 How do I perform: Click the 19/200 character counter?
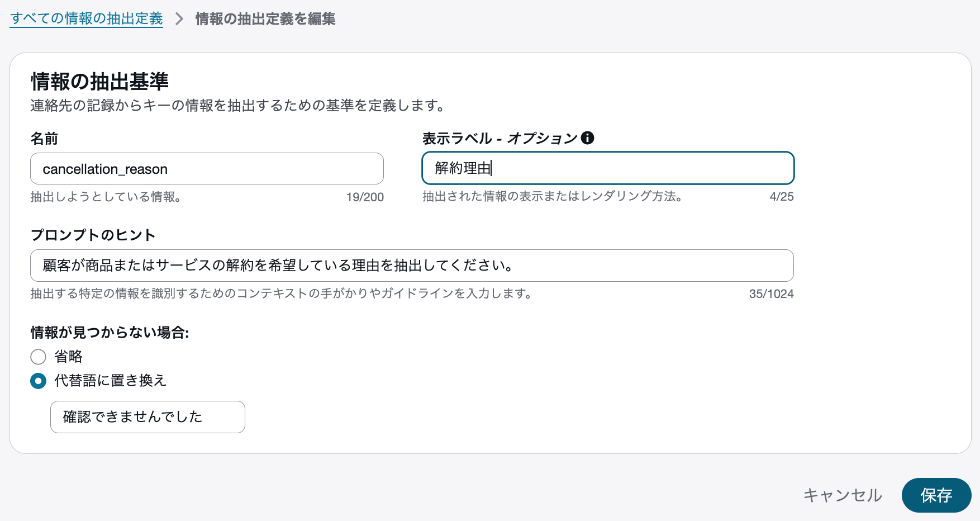[x=365, y=197]
